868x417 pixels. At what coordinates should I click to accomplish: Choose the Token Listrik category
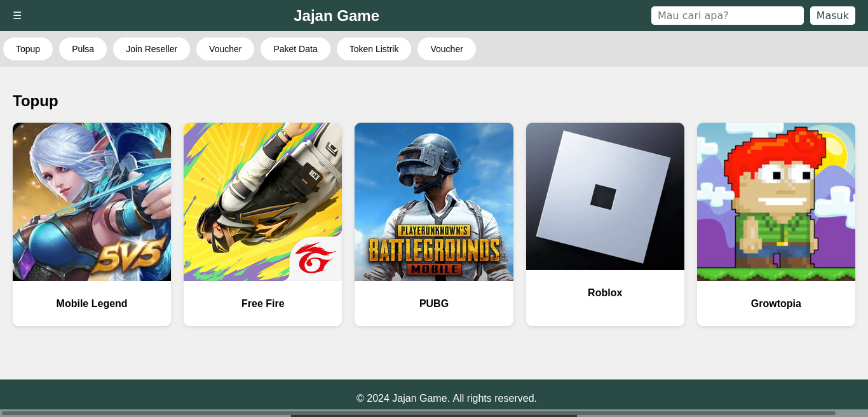[374, 49]
